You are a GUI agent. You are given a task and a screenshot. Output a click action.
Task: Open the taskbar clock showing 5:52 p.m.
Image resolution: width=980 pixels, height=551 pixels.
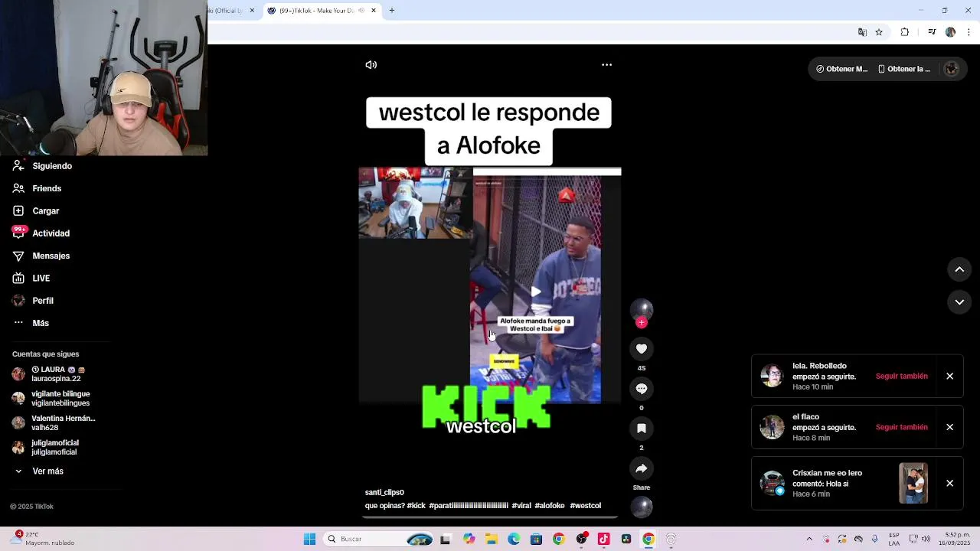pos(955,539)
